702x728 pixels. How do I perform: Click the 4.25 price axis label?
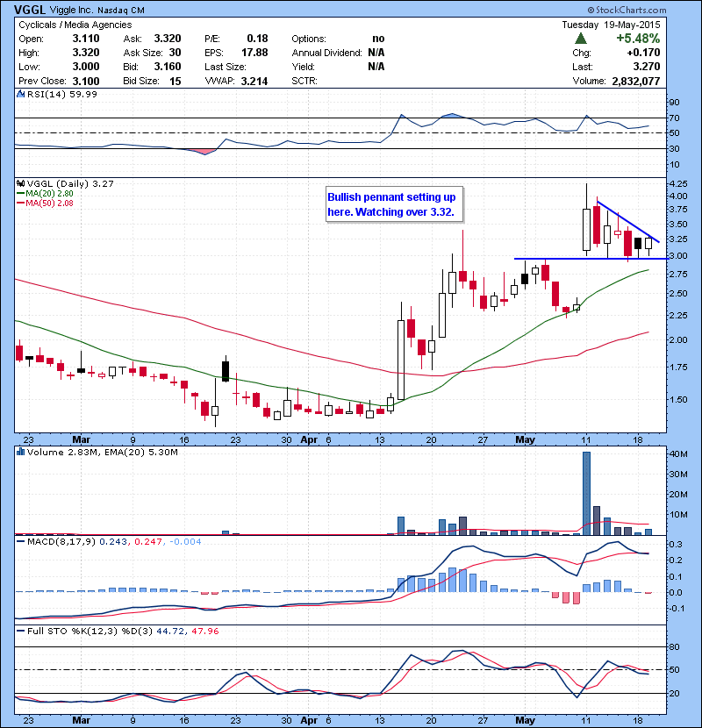pyautogui.click(x=679, y=183)
